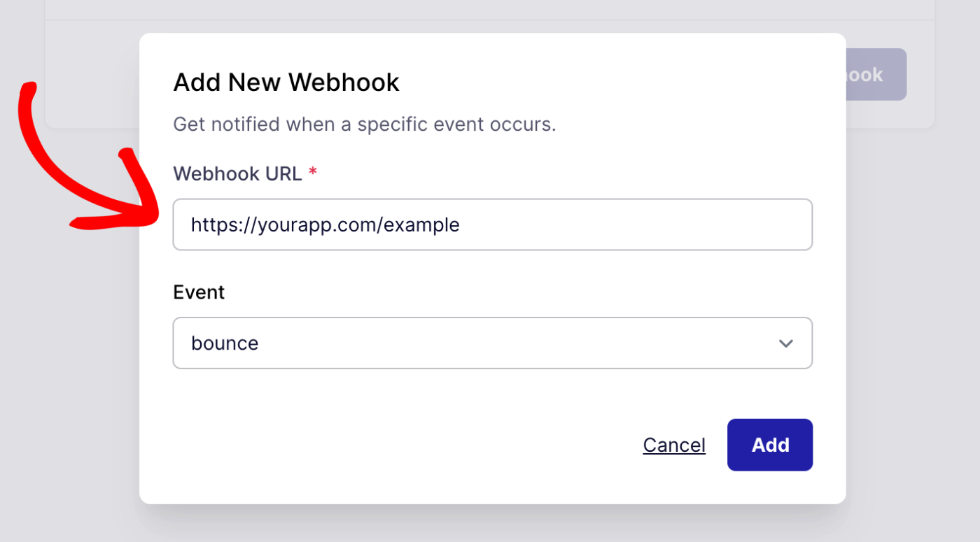Select the Webhook URL input field
The width and height of the screenshot is (980, 542).
[x=492, y=224]
